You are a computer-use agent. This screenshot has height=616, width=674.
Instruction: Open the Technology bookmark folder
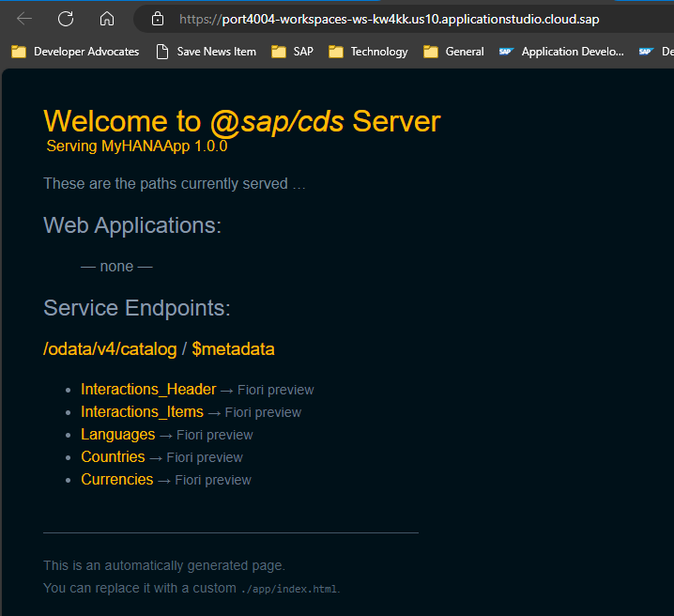[x=368, y=52]
